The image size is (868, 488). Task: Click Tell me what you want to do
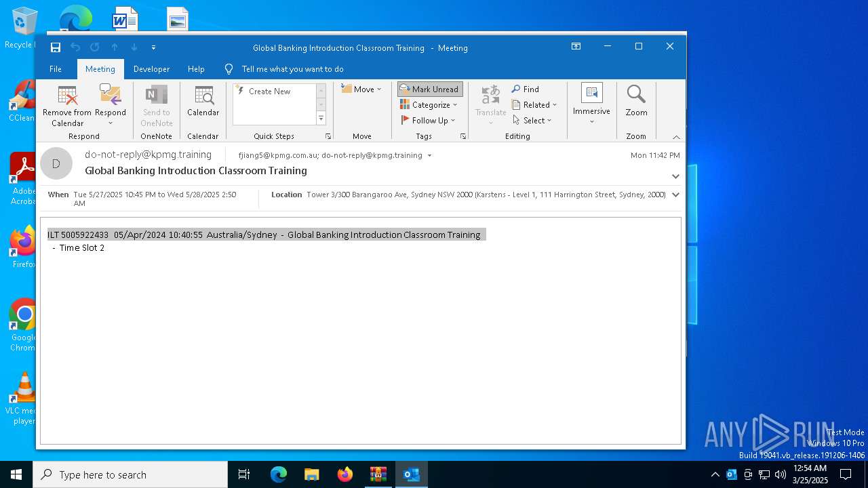coord(292,69)
